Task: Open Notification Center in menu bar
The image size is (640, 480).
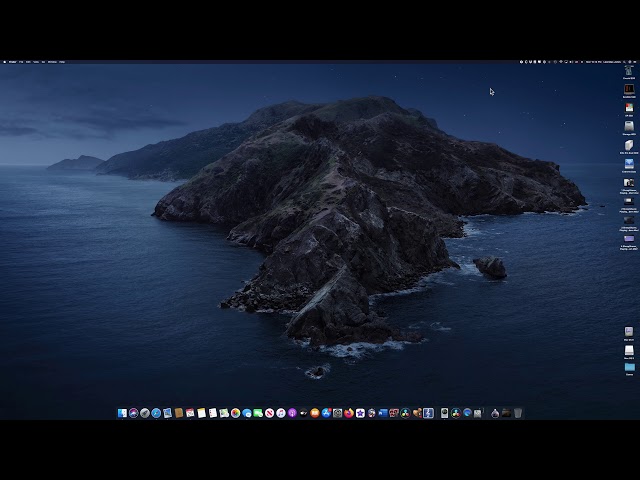Action: point(635,62)
